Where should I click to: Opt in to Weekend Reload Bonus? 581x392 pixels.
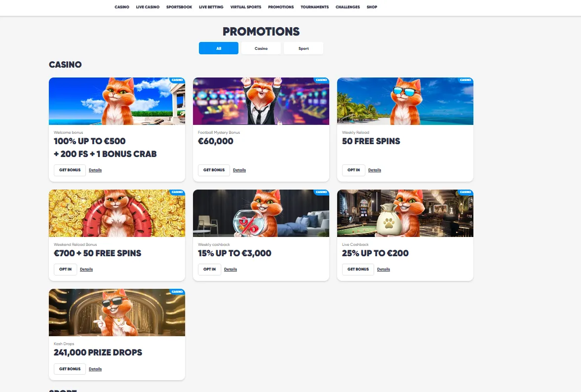[65, 270]
